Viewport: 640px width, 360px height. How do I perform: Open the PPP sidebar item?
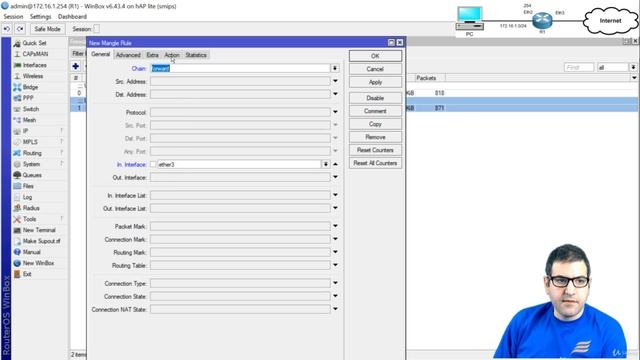(28, 98)
